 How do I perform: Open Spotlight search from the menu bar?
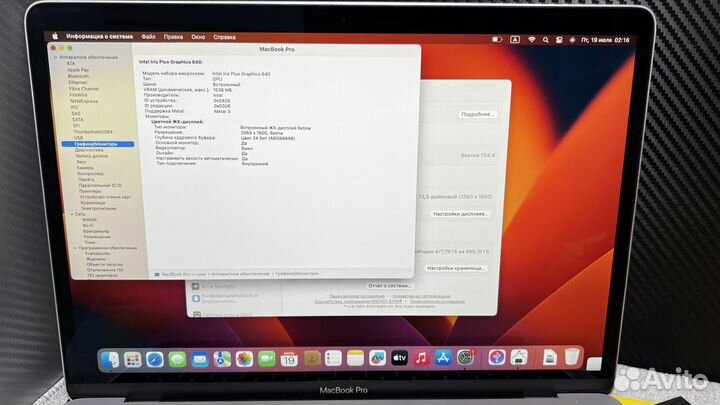(546, 40)
